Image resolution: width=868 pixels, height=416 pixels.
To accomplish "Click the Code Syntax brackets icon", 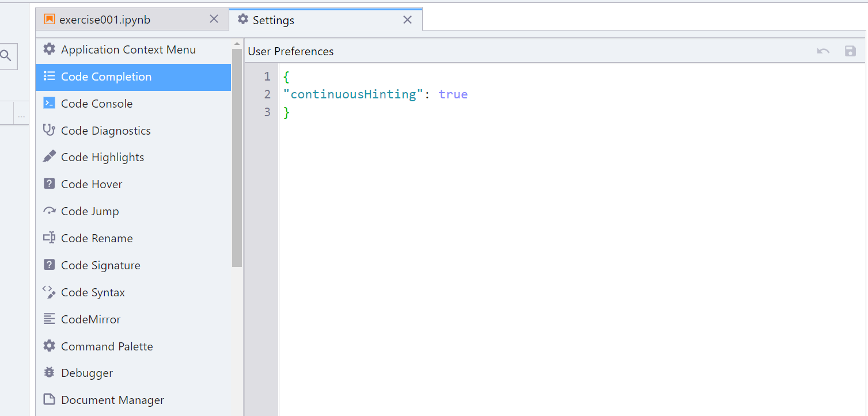I will pos(49,292).
